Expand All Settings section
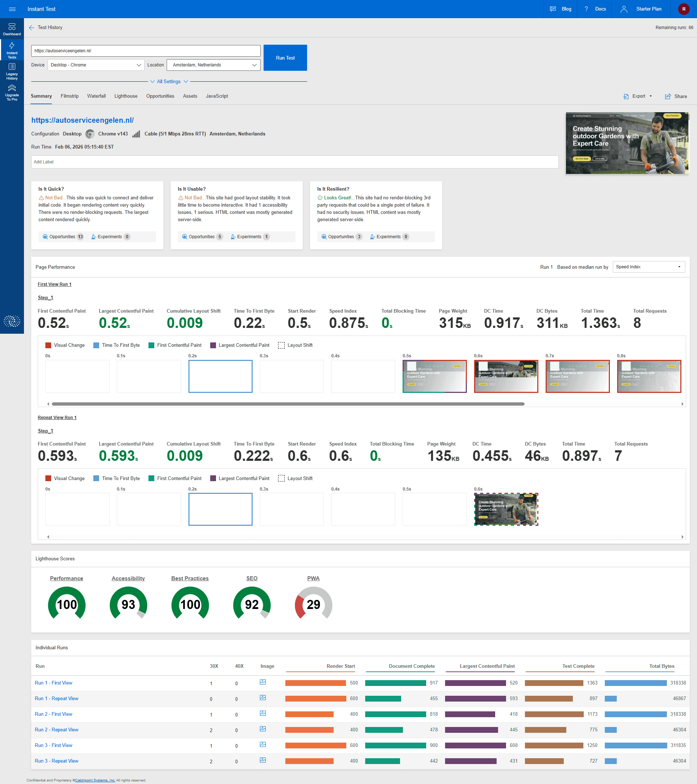This screenshot has width=697, height=784. (x=169, y=81)
